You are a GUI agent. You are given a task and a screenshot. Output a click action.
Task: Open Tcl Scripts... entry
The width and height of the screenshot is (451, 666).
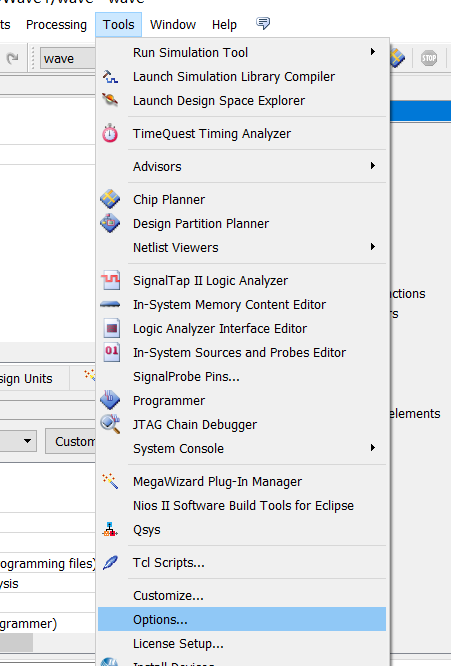click(x=242, y=563)
